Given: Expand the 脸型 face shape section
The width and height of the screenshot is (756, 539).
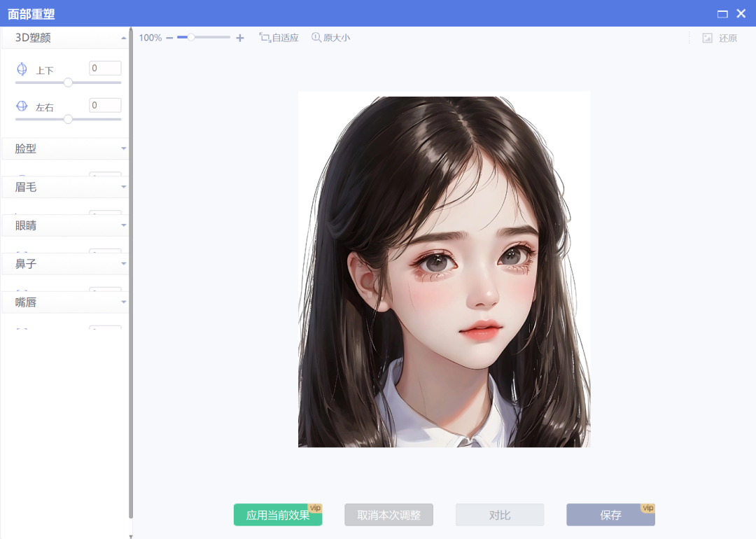Looking at the screenshot, I should 65,148.
